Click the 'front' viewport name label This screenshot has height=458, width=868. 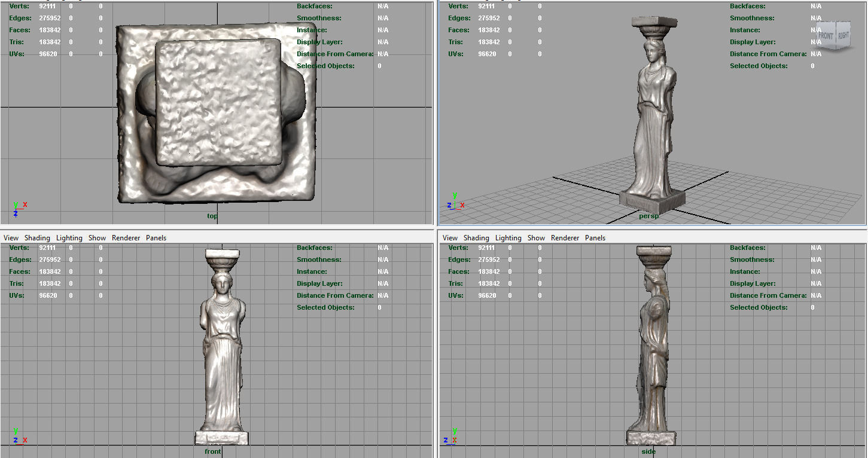click(213, 451)
